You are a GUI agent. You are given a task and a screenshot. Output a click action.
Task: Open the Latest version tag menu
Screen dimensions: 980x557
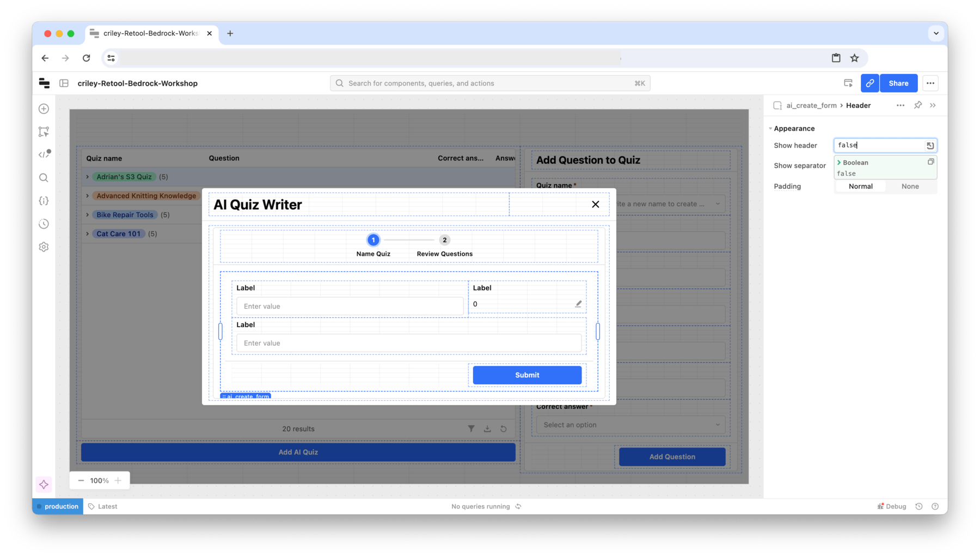point(103,506)
